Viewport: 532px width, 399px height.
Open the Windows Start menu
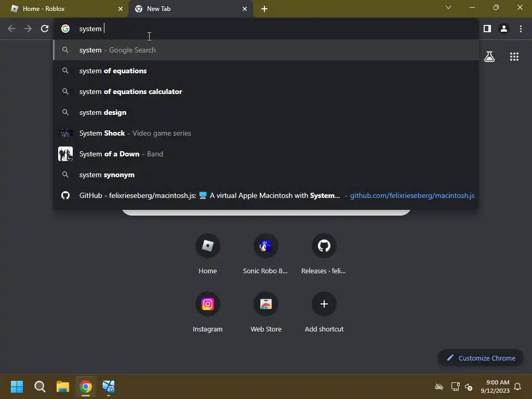[x=17, y=387]
